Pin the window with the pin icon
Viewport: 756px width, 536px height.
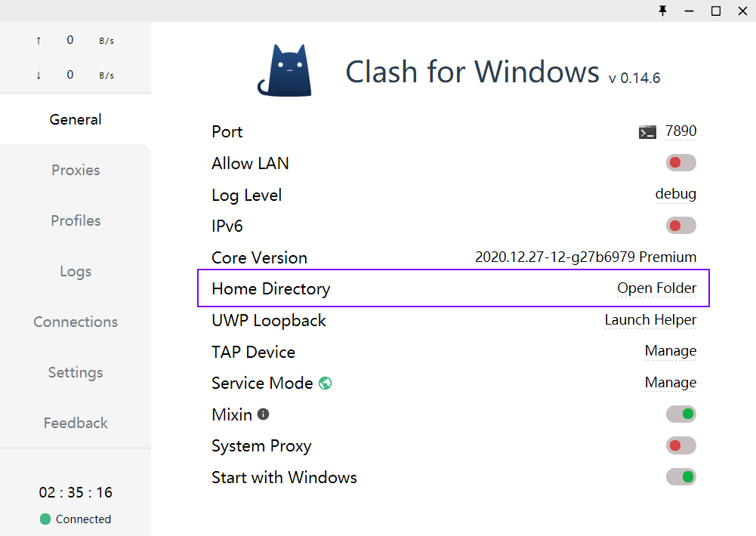[x=663, y=11]
